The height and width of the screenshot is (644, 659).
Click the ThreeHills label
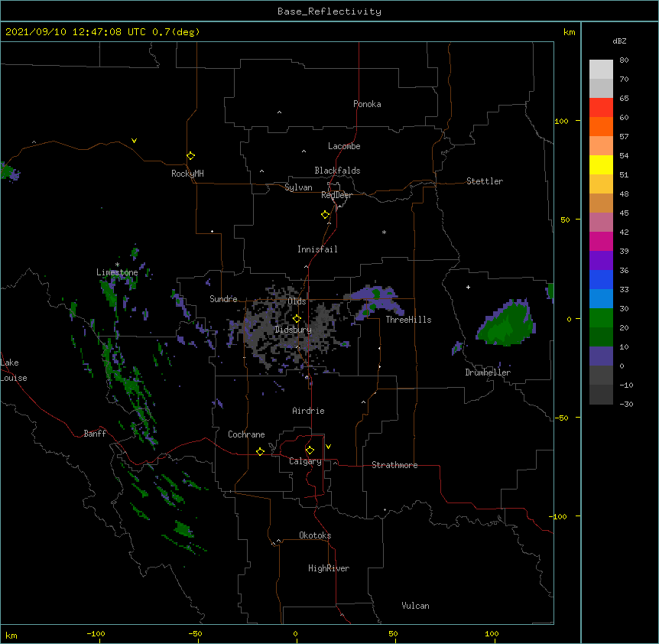(408, 320)
